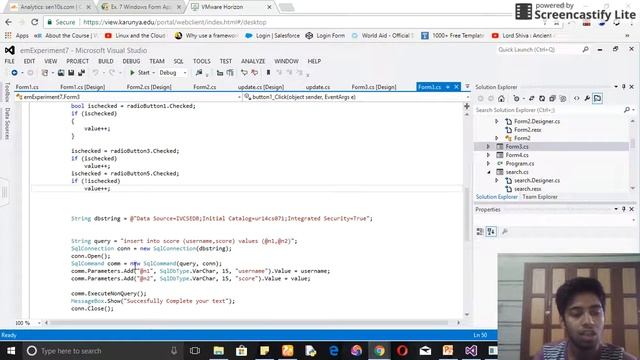Toggle Show All Files in Solution Explorer
640x360 pixels.
[563, 98]
